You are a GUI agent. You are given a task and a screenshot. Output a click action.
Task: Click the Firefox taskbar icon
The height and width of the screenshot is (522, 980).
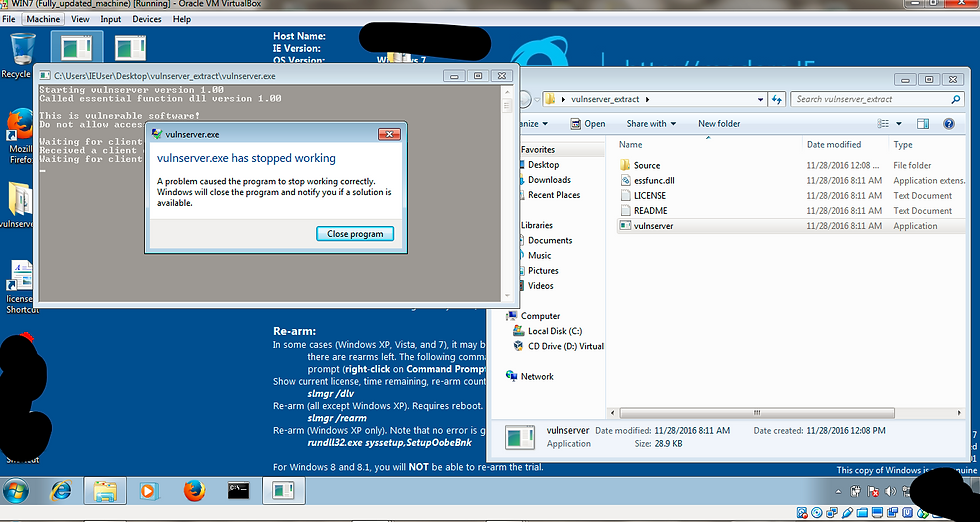click(x=194, y=491)
